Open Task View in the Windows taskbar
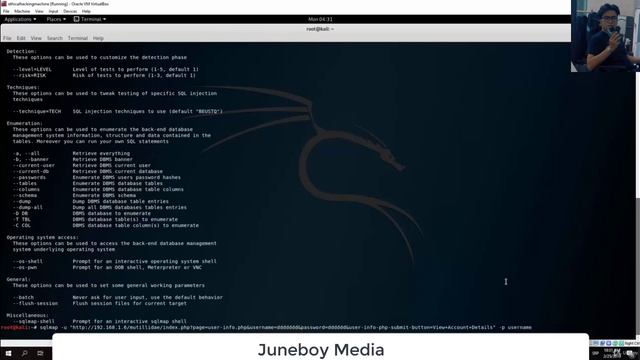 (40, 353)
